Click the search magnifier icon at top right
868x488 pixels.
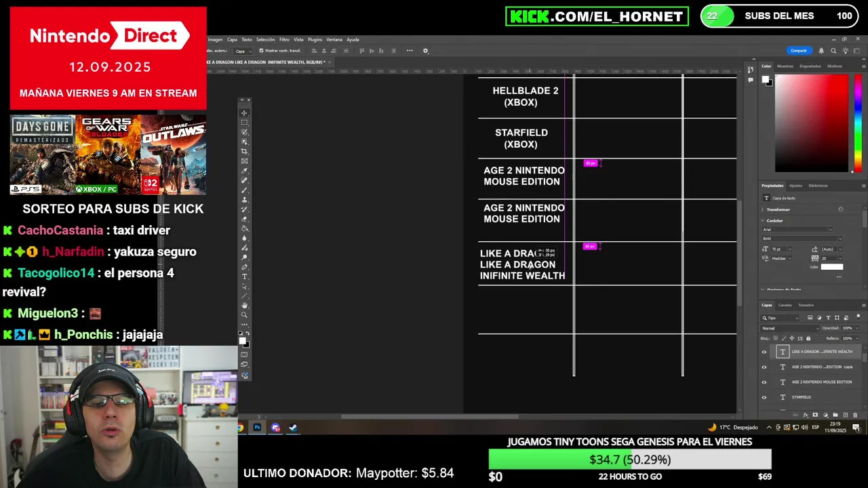tap(833, 51)
